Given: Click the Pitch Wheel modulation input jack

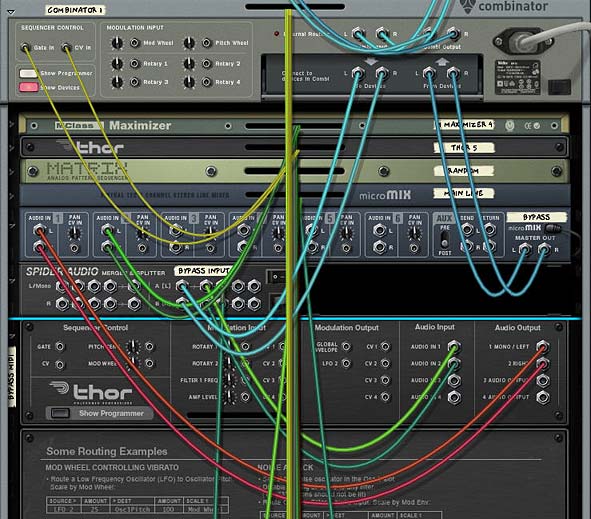Looking at the screenshot, I should tap(207, 43).
